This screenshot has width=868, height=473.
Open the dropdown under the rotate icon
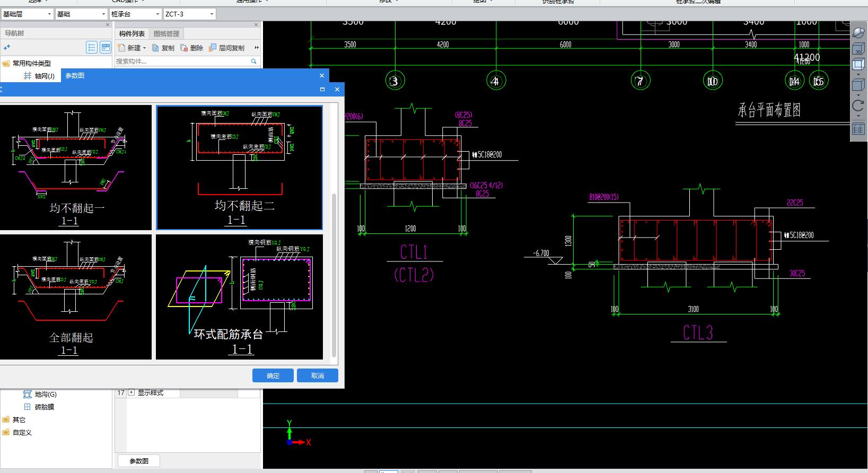(x=858, y=116)
